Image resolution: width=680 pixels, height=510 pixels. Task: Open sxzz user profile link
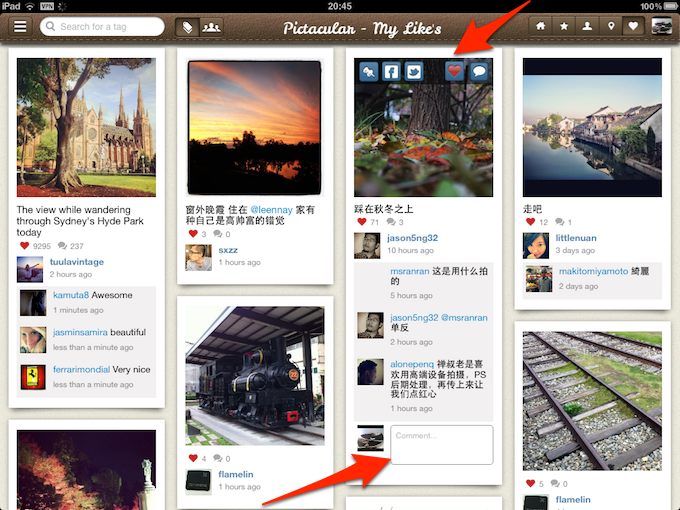coord(228,250)
